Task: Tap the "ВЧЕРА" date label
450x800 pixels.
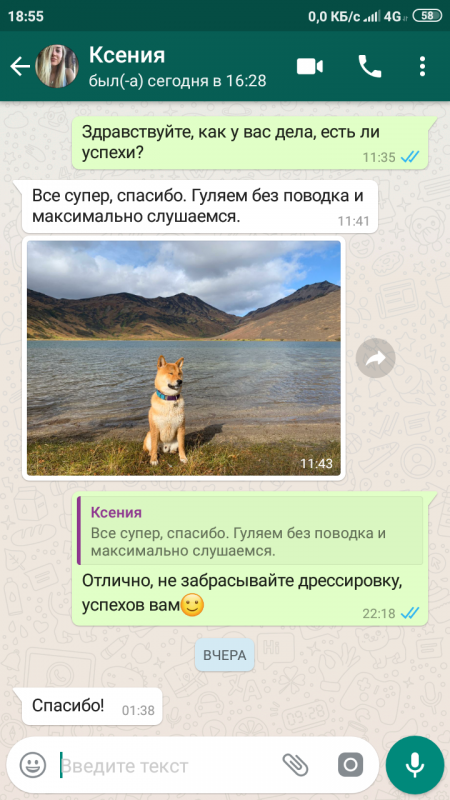Action: tap(224, 655)
